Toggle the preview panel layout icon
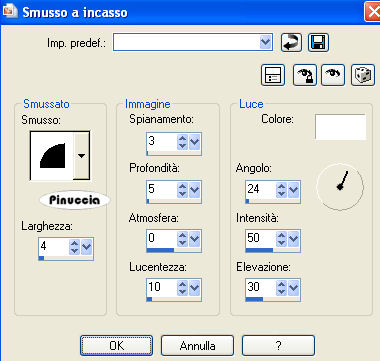The width and height of the screenshot is (380, 361). (273, 75)
